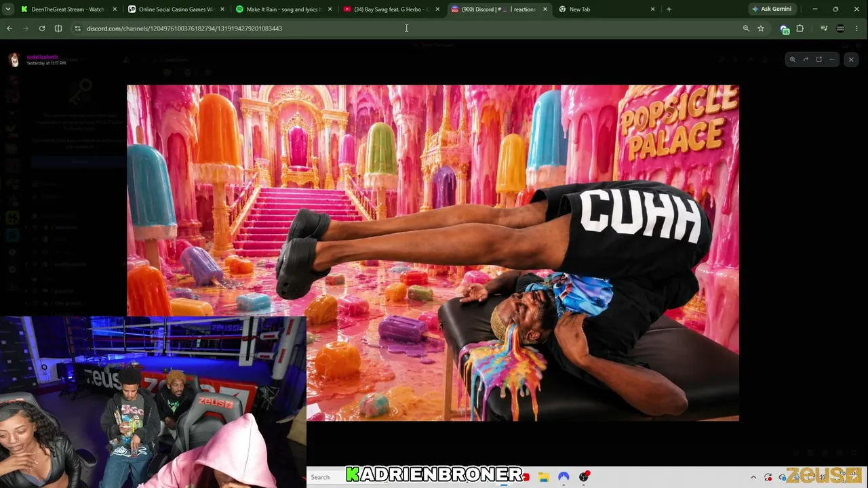Open the Chrome tab search dropdown
Image resolution: width=868 pixels, height=488 pixels.
point(8,9)
